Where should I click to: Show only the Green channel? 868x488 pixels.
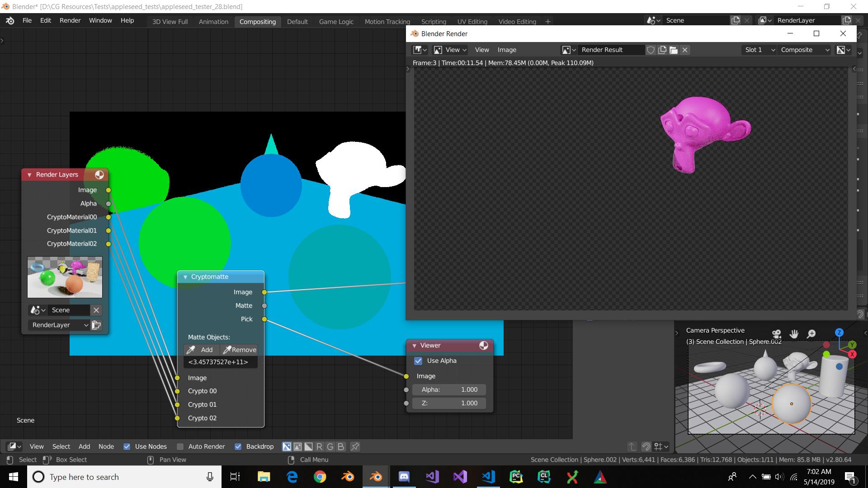click(330, 446)
